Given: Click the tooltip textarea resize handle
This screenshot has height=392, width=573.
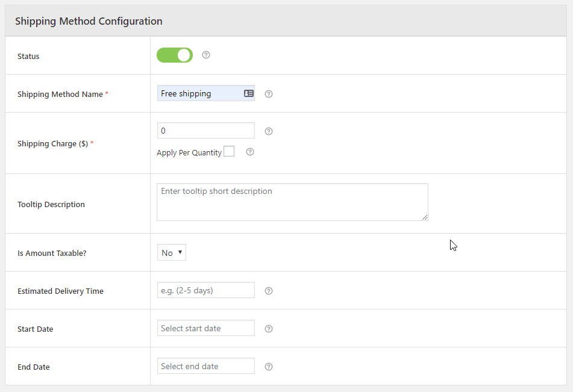Looking at the screenshot, I should point(425,217).
